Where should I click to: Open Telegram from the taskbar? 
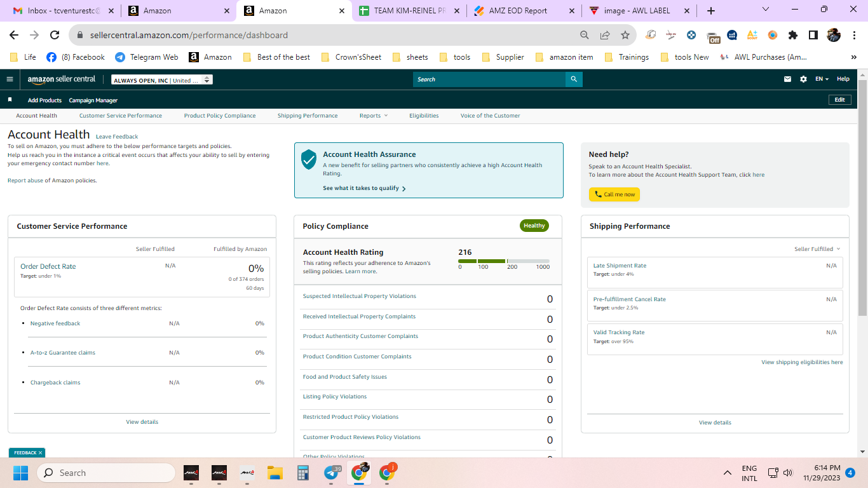332,473
